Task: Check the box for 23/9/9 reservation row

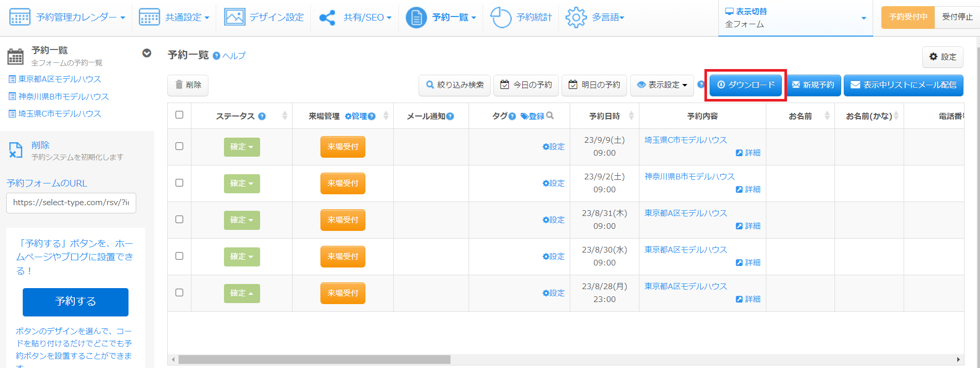Action: tap(179, 146)
